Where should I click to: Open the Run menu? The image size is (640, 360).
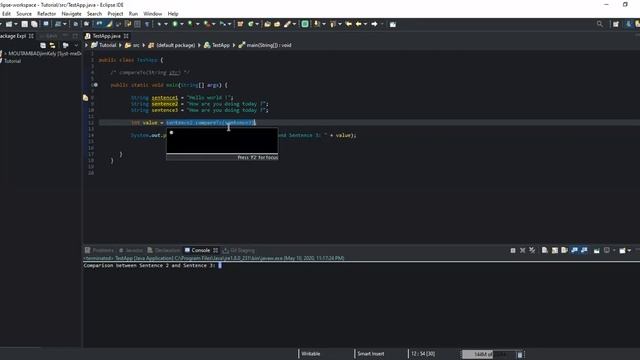pyautogui.click(x=133, y=13)
